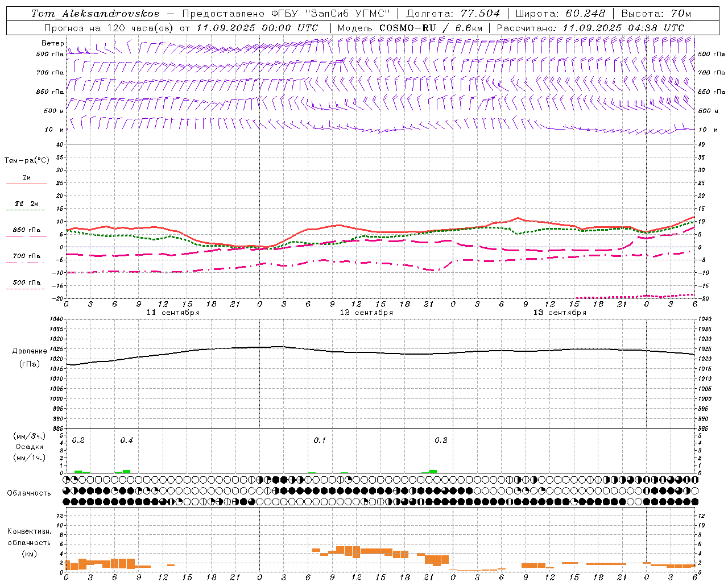The image size is (728, 582).
Task: Click the station title Tom_Aleksandrovskoe
Action: [96, 14]
